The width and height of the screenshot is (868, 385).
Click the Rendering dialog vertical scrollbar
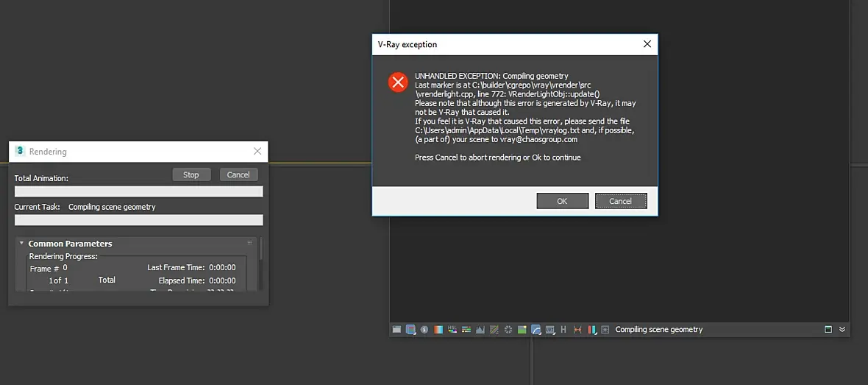[x=260, y=263]
